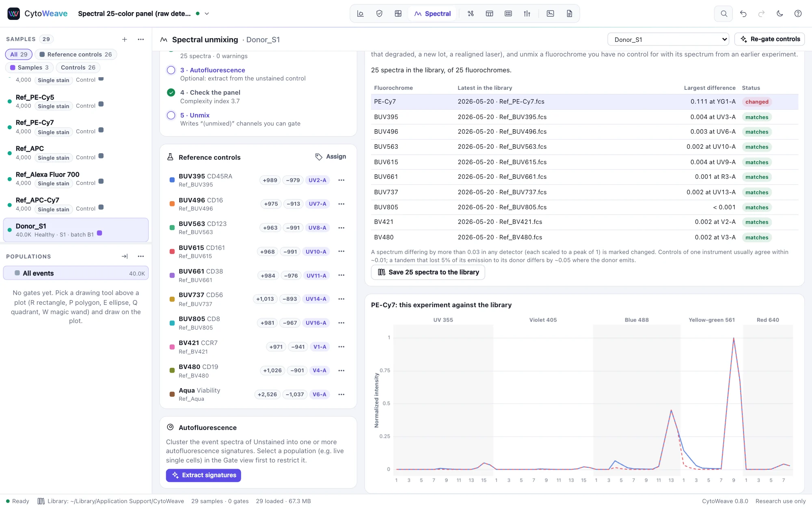Click Assign in Reference controls panel
Image resolution: width=812 pixels, height=508 pixels.
[331, 156]
